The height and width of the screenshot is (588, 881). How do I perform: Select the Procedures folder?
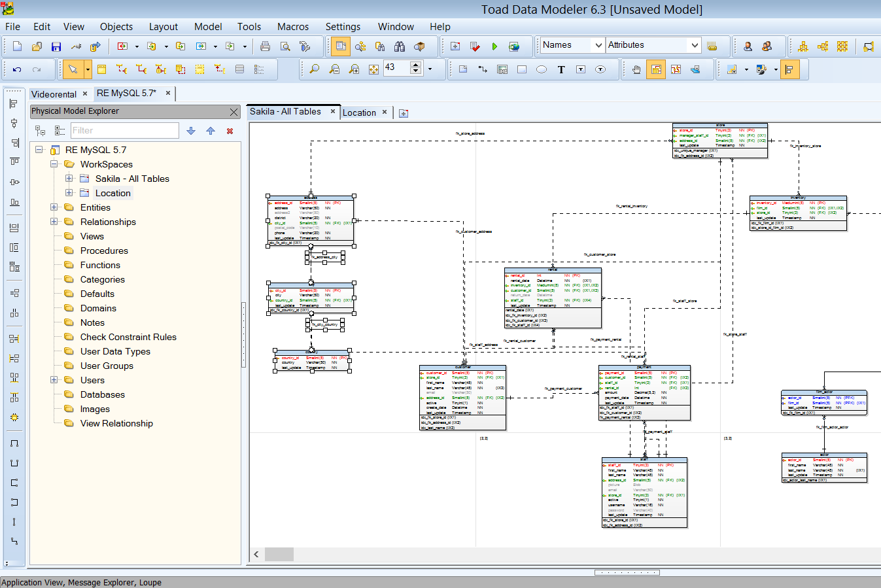104,251
